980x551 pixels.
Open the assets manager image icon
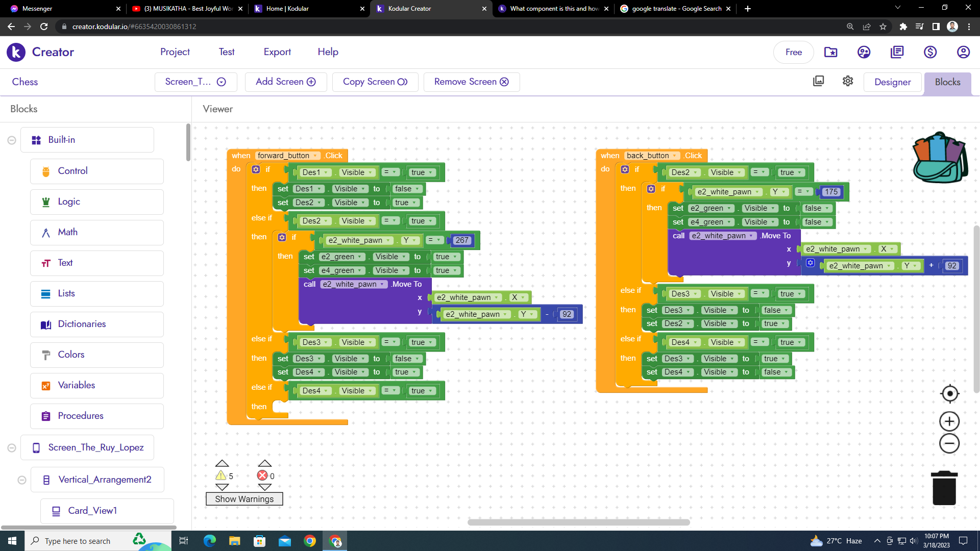point(818,81)
